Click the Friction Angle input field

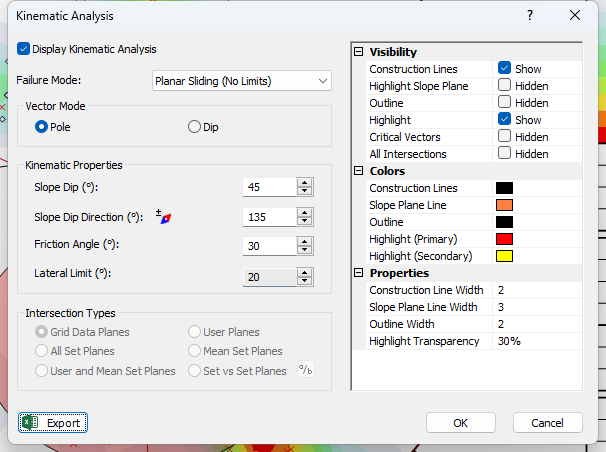(269, 246)
